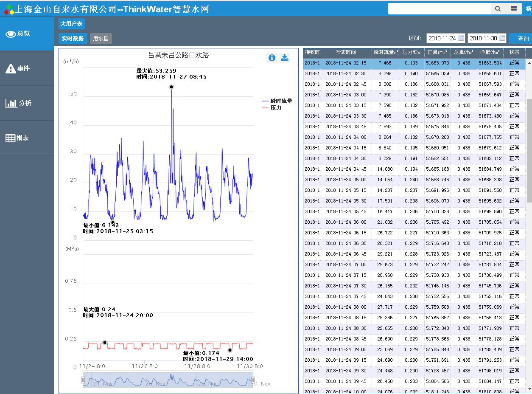This screenshot has height=394, width=532.
Task: Click the 大用户表 button
Action: pyautogui.click(x=71, y=24)
